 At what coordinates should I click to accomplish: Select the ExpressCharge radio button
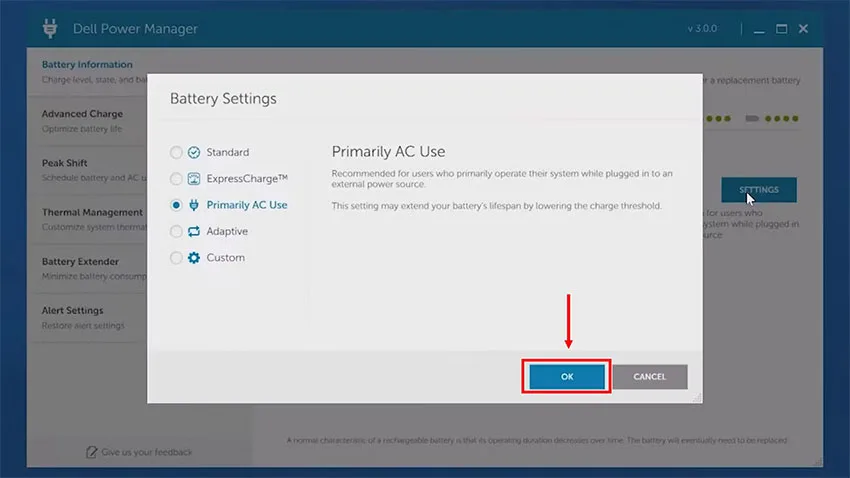(x=176, y=179)
